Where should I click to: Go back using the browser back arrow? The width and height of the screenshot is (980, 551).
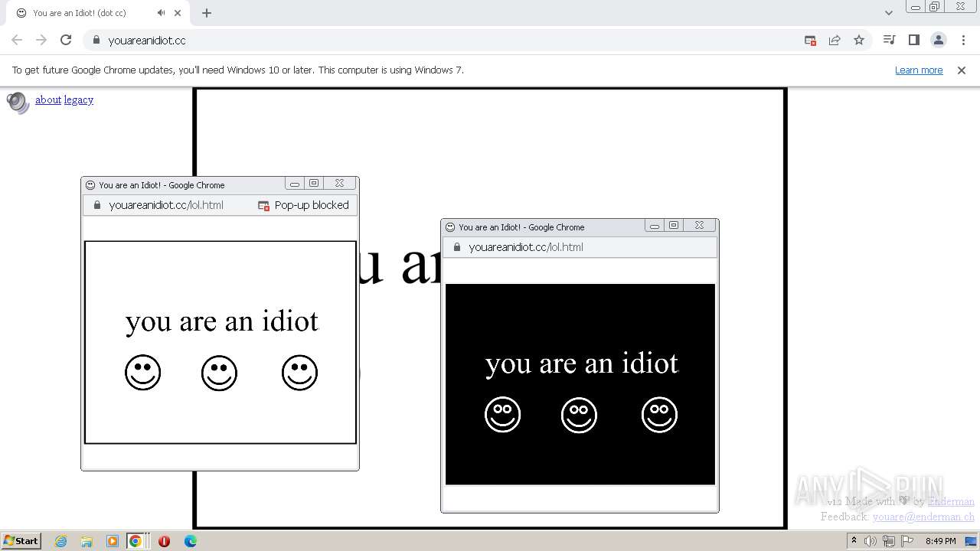pos(17,40)
